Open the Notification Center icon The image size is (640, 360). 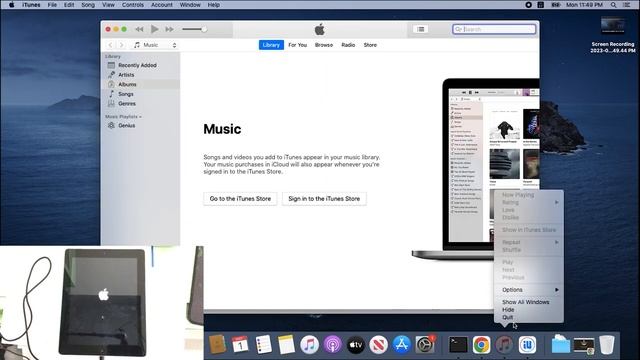click(x=627, y=5)
